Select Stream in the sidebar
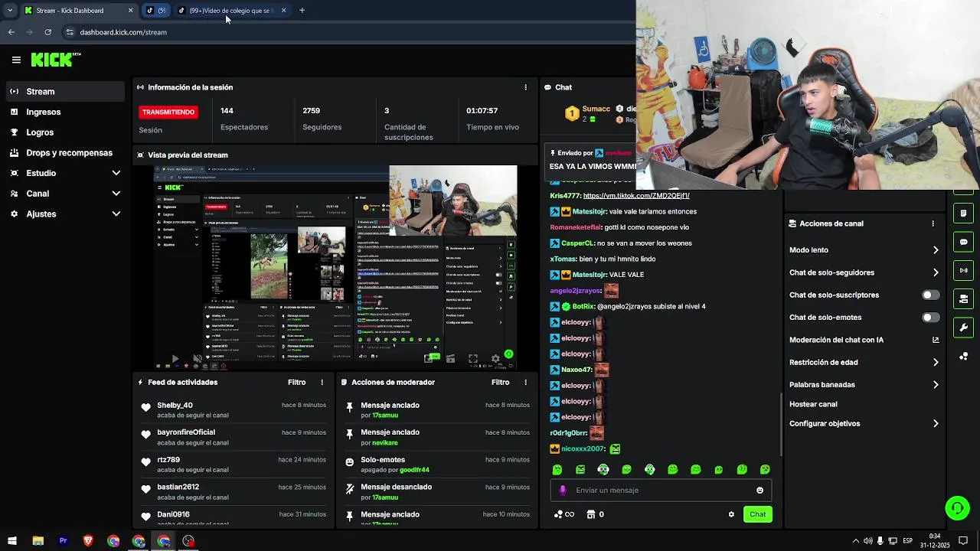980x551 pixels. pyautogui.click(x=65, y=91)
